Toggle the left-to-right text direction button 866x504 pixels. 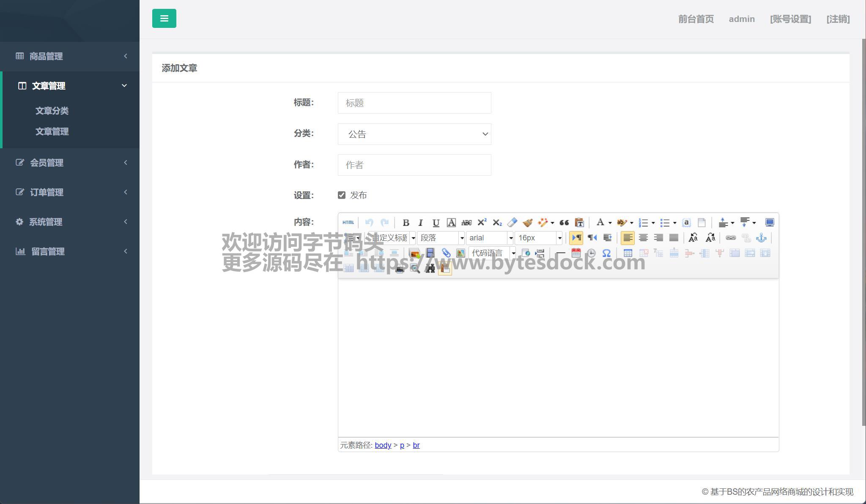pyautogui.click(x=576, y=238)
